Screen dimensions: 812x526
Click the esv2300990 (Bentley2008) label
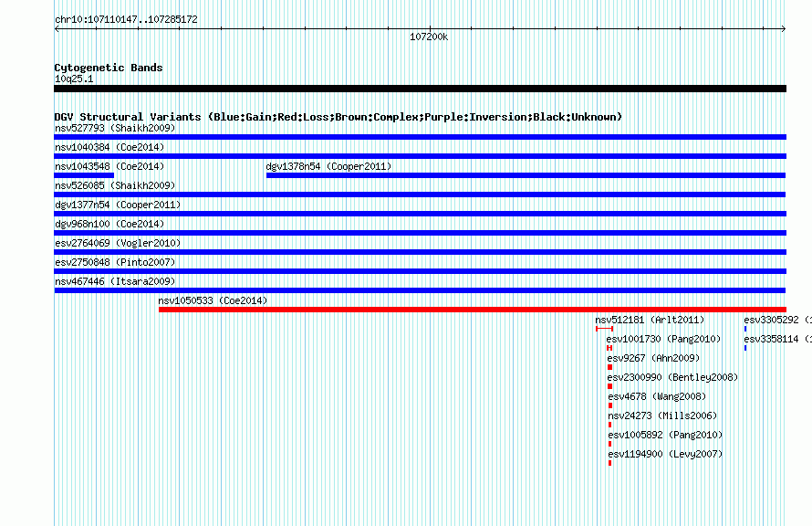[672, 377]
